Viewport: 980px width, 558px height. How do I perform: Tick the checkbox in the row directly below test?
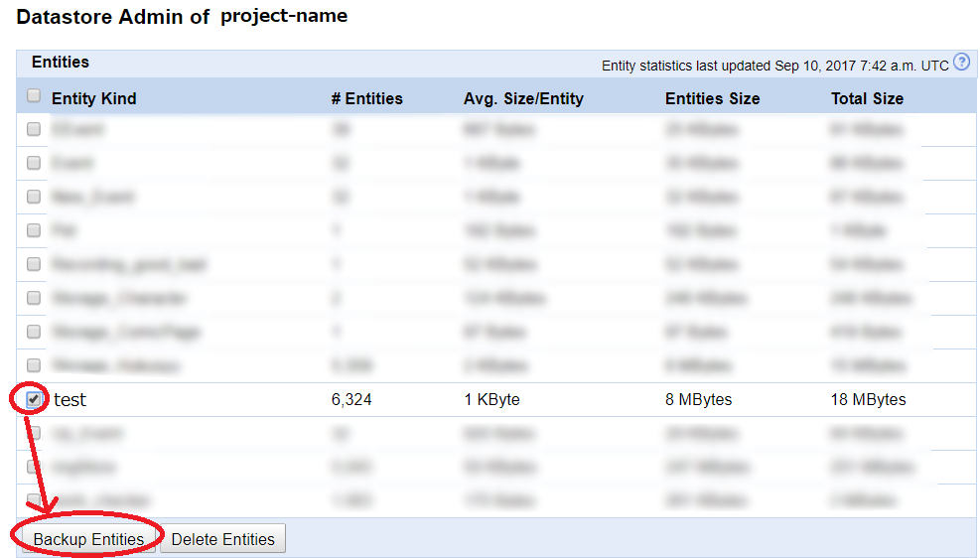coord(34,433)
